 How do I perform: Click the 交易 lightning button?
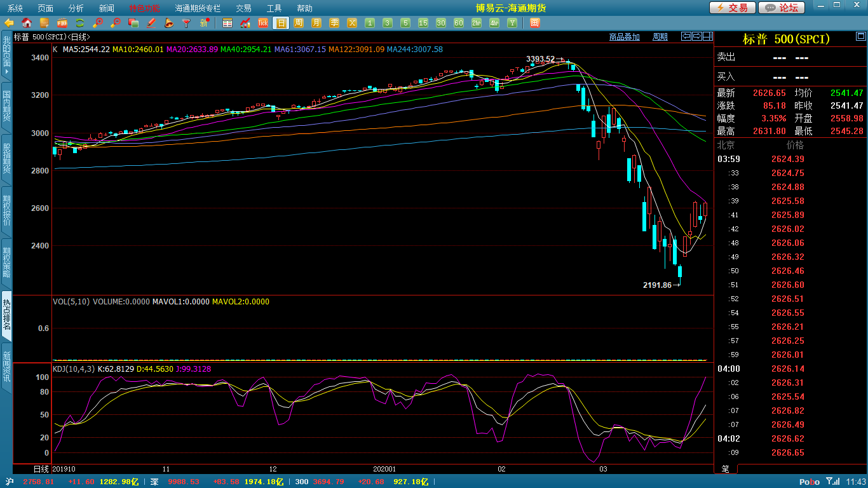pyautogui.click(x=732, y=8)
